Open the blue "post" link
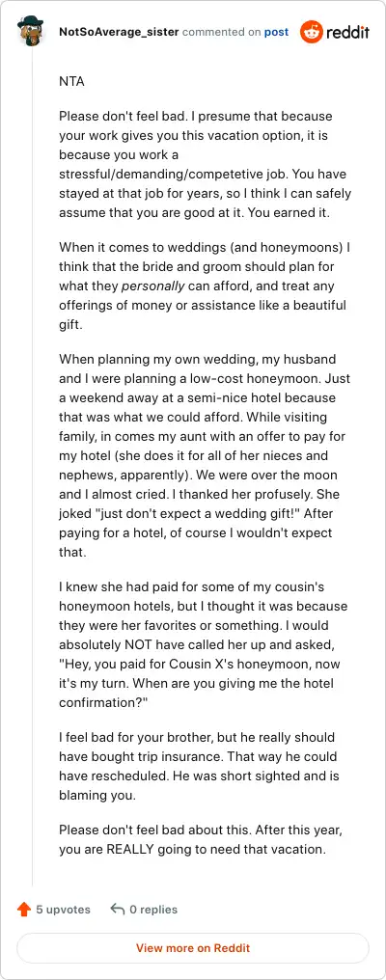This screenshot has height=980, width=386. pos(276,32)
